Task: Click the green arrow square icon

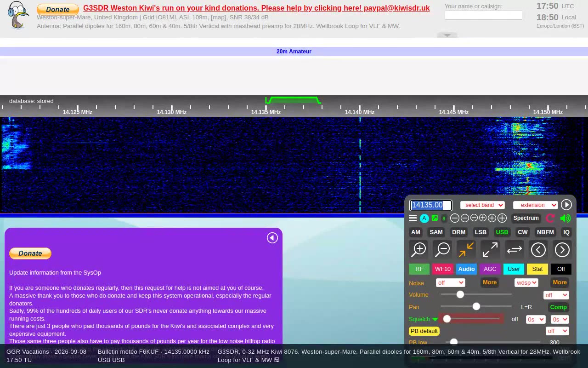Action: tap(435, 218)
